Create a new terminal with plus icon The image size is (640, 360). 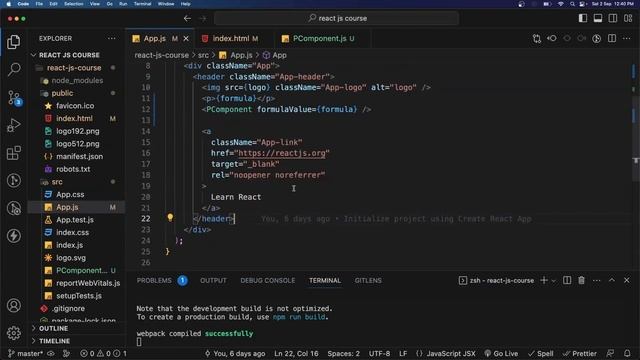(544, 280)
